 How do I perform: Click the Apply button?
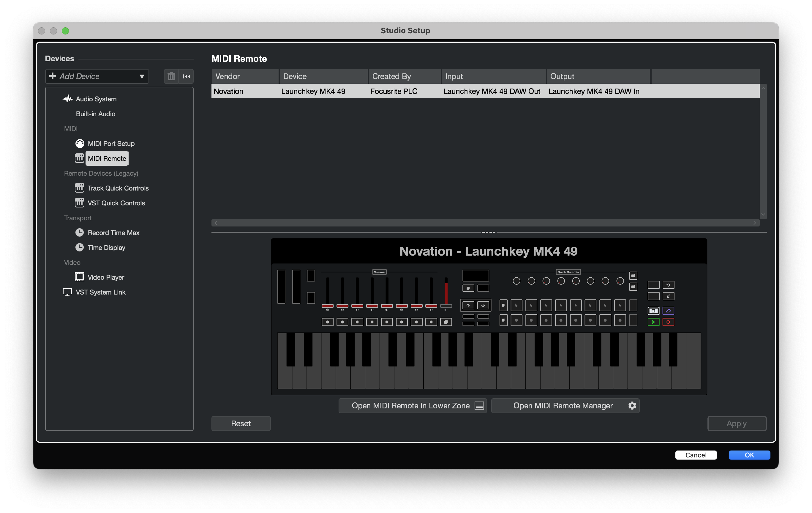pos(737,423)
